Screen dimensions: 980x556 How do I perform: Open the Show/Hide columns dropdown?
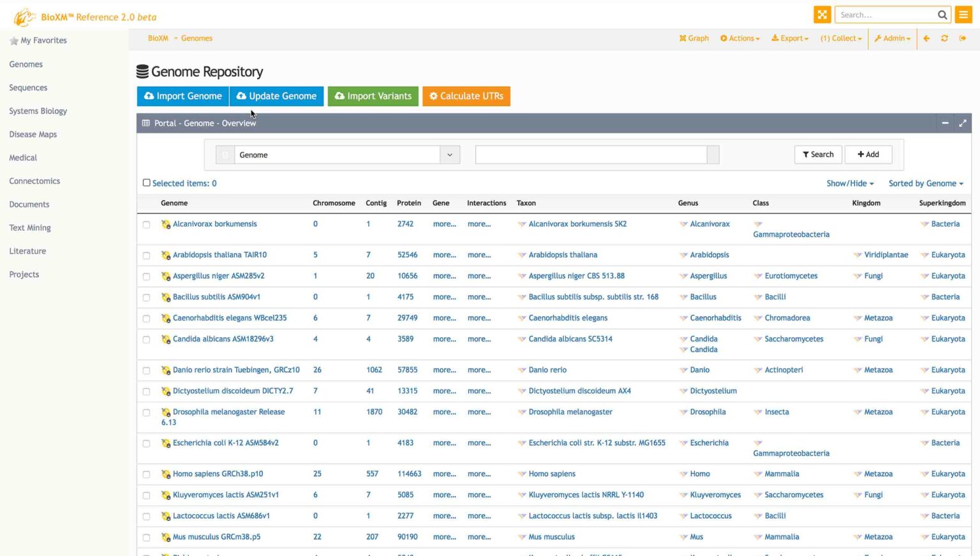click(x=849, y=183)
